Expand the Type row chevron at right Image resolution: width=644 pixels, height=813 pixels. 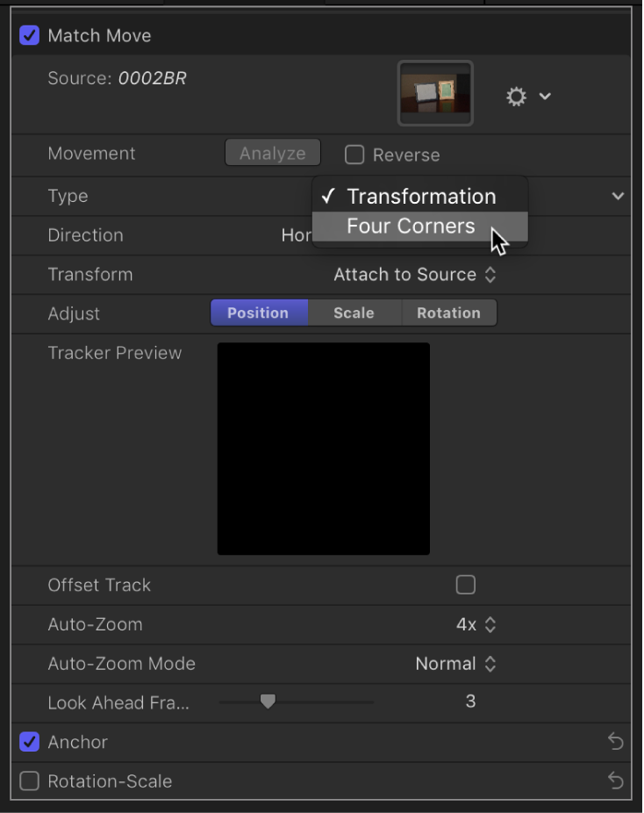coord(618,197)
